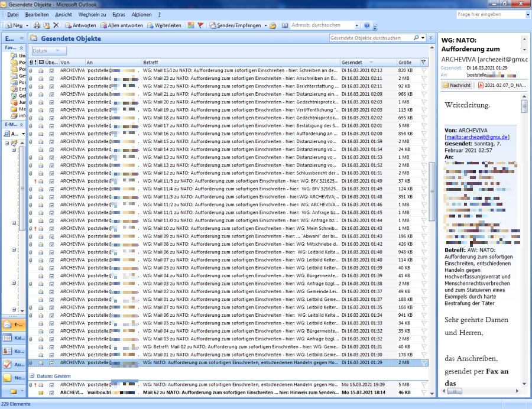The image size is (532, 409).
Task: Open the Address Book icon
Action: coord(285,25)
